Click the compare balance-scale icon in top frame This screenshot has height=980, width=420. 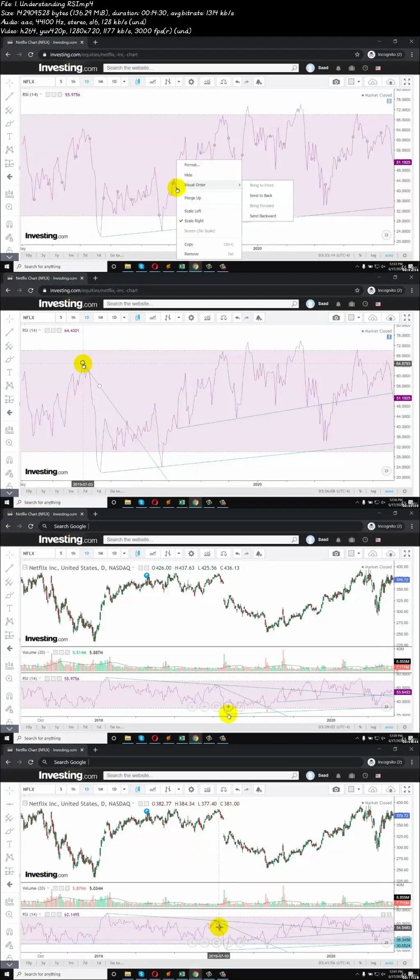[x=224, y=82]
